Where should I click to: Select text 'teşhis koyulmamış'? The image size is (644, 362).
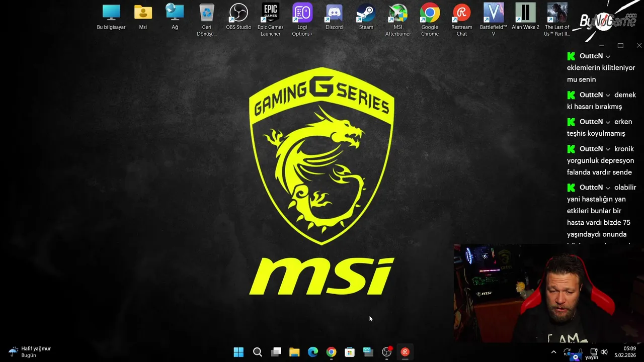click(596, 133)
